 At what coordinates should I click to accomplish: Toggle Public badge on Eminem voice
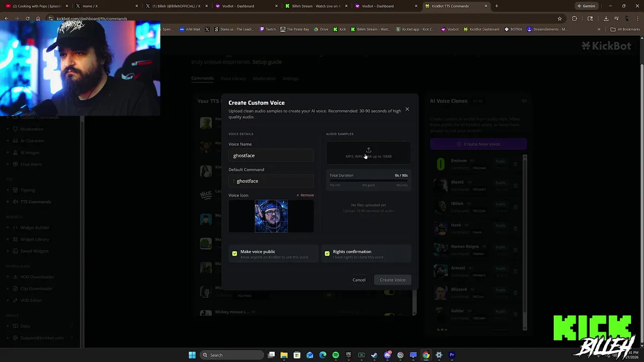501,161
